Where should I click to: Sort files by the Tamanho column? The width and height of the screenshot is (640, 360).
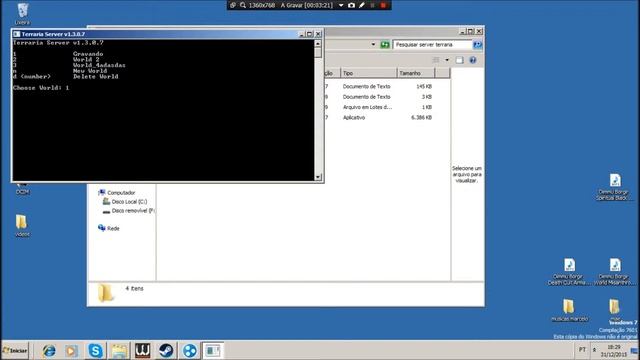click(x=416, y=73)
